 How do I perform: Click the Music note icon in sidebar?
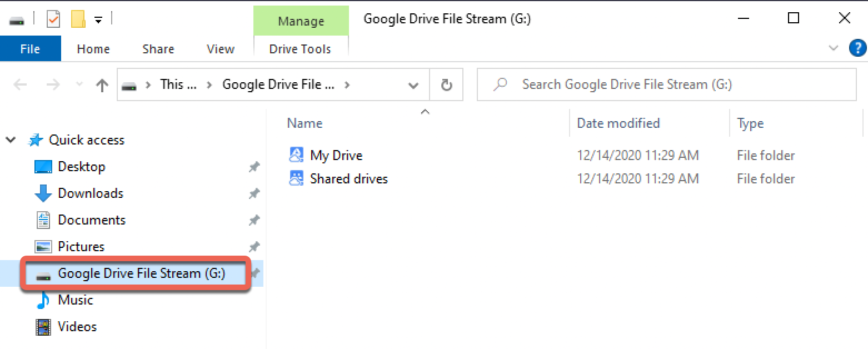43,300
